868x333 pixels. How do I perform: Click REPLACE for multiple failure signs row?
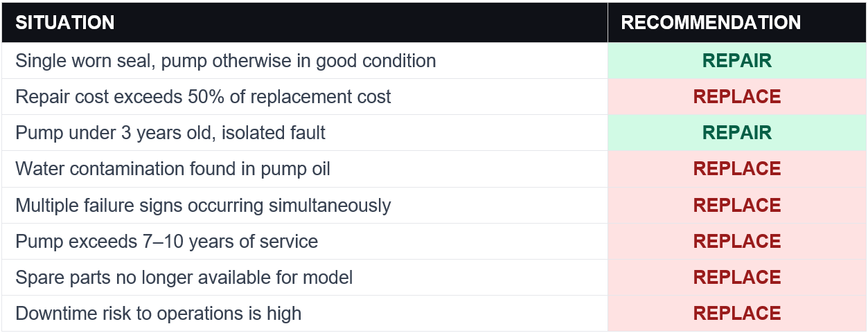(737, 206)
